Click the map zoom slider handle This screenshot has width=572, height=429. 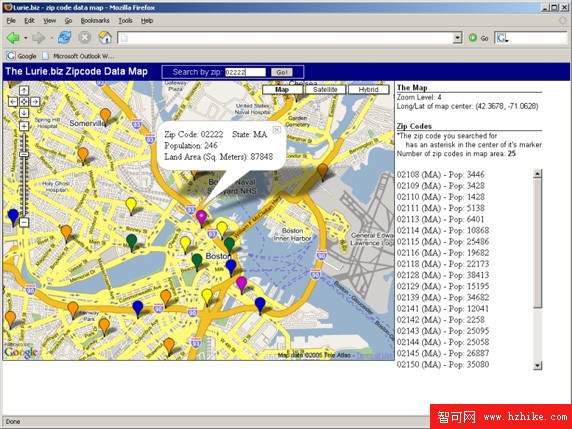(x=24, y=154)
